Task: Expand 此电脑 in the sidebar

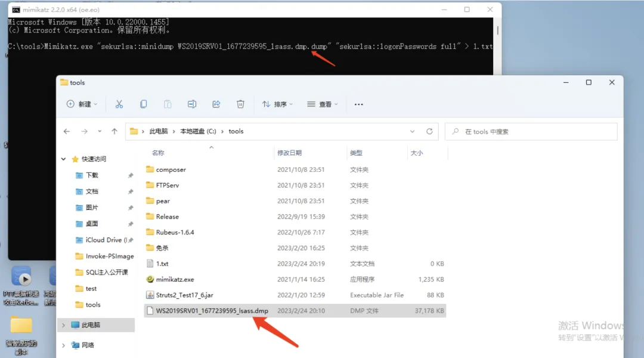Action: (63, 325)
